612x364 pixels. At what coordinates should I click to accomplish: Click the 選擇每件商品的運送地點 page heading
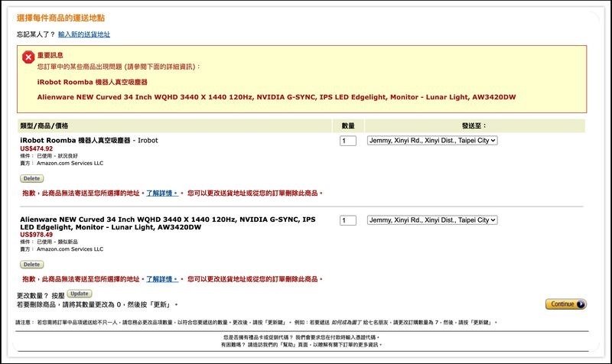point(60,18)
